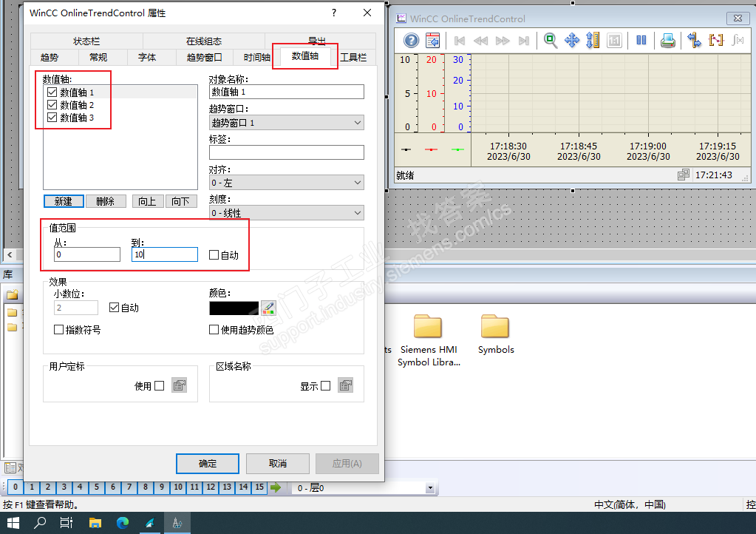This screenshot has width=756, height=534.
Task: Open the color picker icon beside the black swatch
Action: pos(268,308)
